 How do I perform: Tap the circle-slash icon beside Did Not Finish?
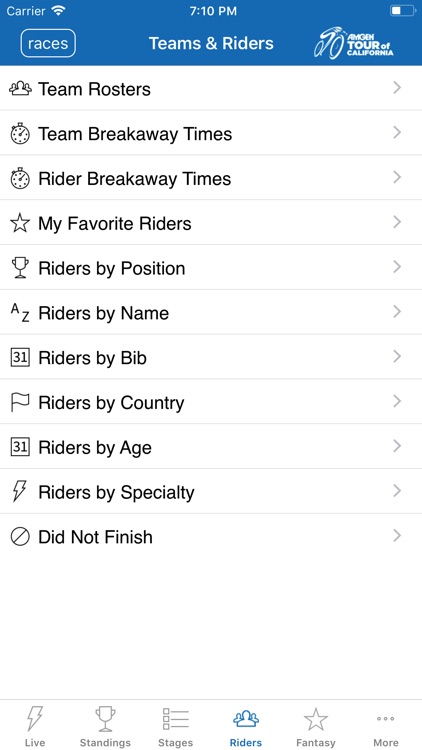(x=20, y=537)
